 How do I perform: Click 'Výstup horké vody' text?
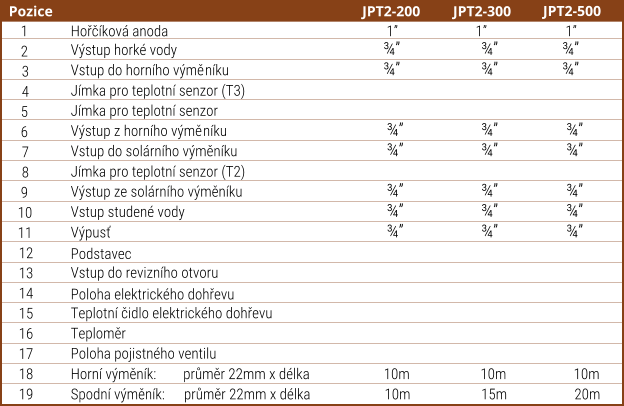[124, 50]
